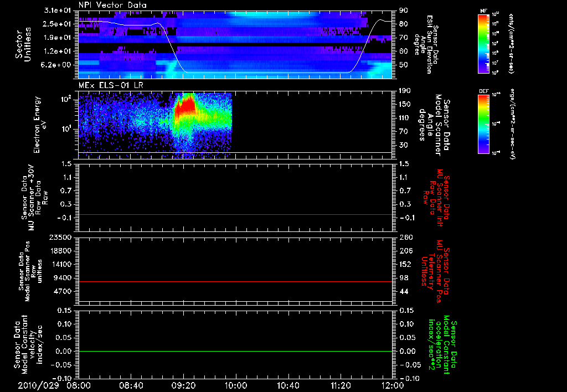This screenshot has width=567, height=392.
Task: Click the '260' telemetry axis value
Action: pos(406,237)
